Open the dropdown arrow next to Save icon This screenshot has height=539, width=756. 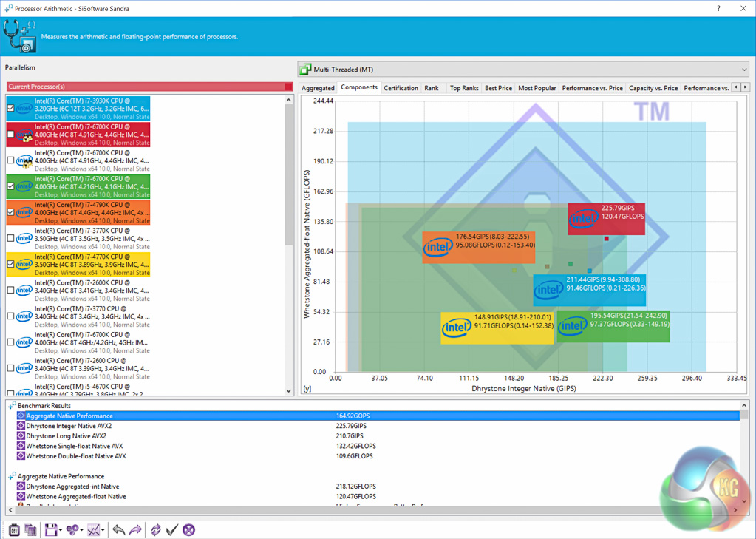click(x=60, y=530)
